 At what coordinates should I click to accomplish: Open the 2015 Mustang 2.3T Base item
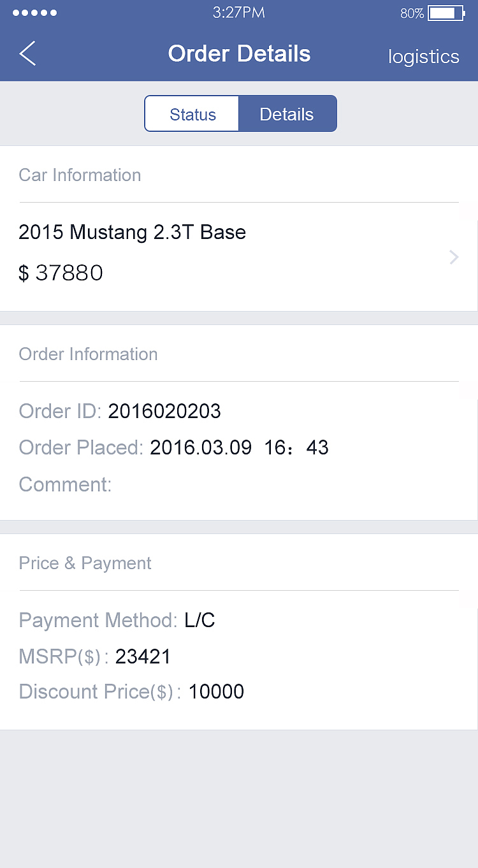point(132,232)
